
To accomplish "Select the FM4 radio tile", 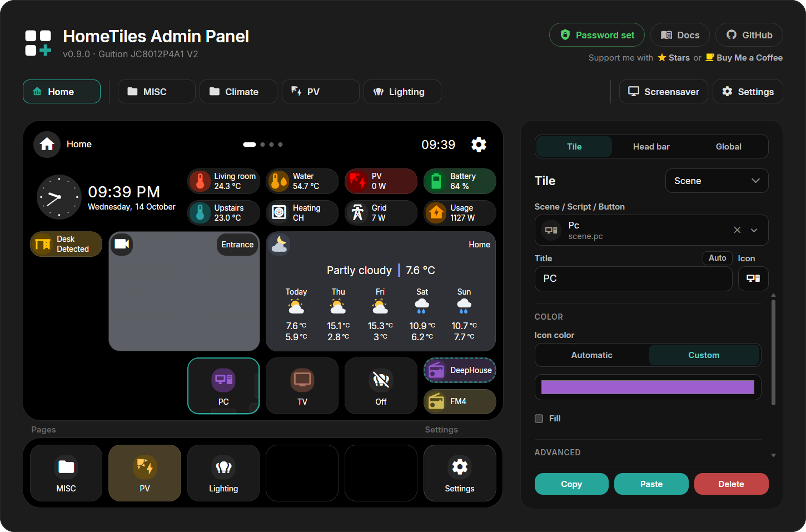I will [460, 401].
